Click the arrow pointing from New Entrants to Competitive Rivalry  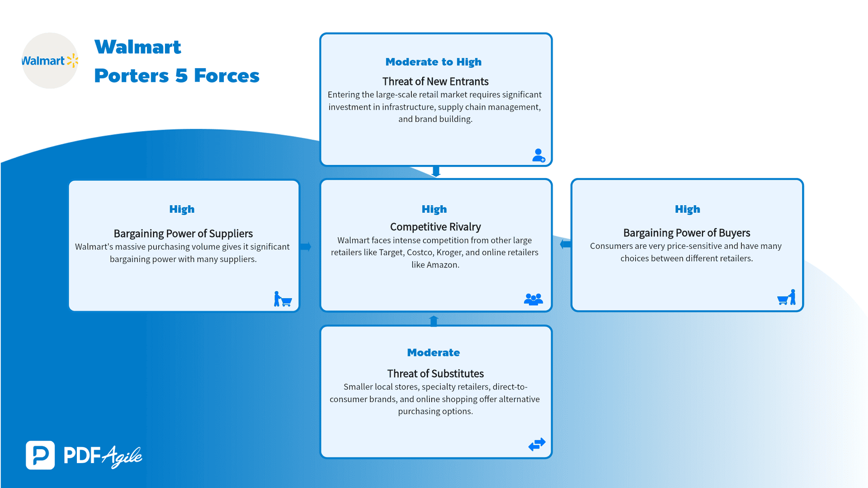click(x=434, y=172)
